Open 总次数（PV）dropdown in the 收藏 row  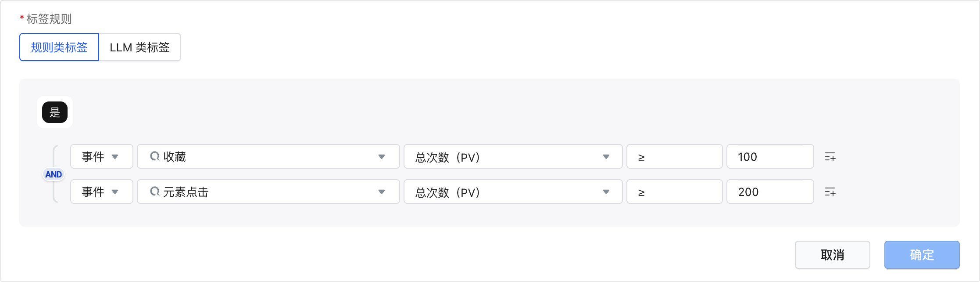(512, 157)
